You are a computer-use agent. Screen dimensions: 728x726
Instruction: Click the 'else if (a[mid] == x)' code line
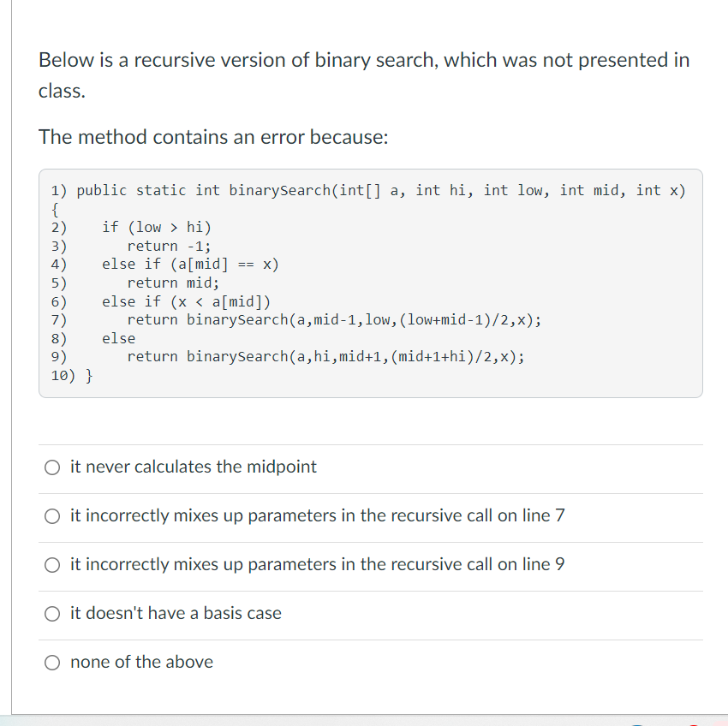coord(190,265)
